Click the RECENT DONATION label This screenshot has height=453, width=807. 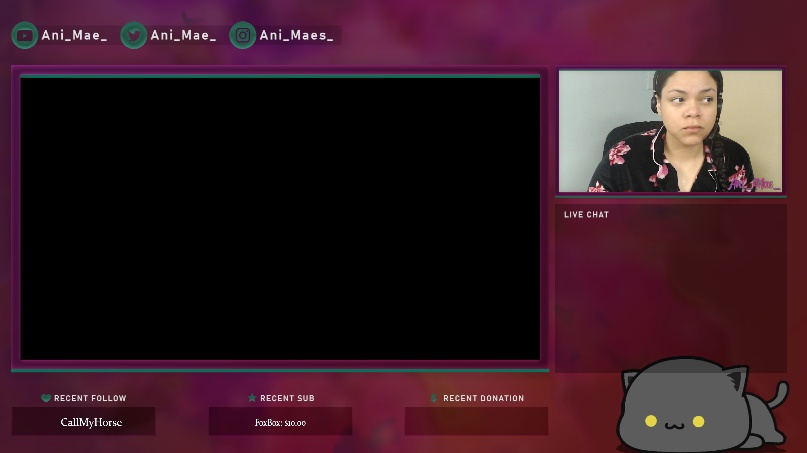pos(484,398)
